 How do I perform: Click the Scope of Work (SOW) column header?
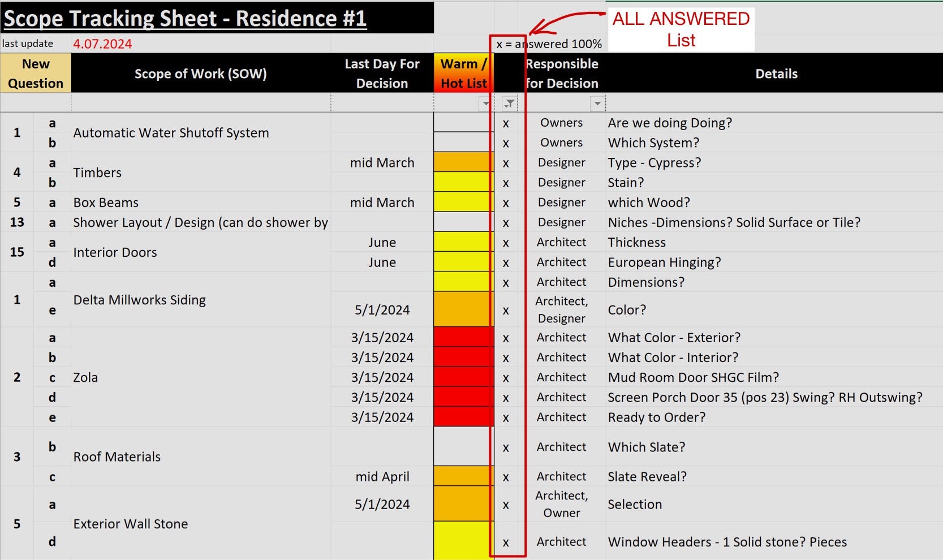click(x=201, y=74)
